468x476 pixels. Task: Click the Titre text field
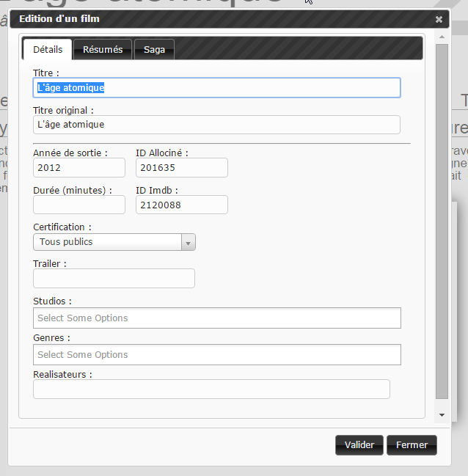click(216, 88)
